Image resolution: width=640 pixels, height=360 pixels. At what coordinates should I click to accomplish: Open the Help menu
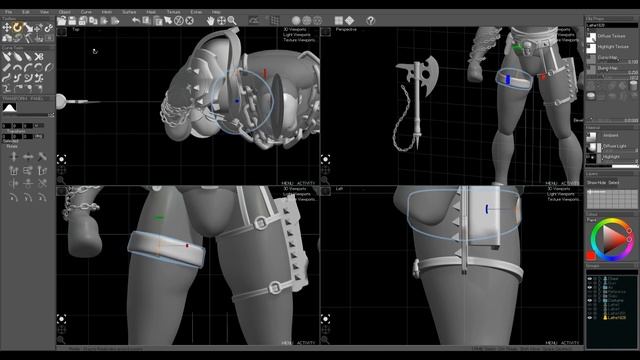(x=216, y=12)
